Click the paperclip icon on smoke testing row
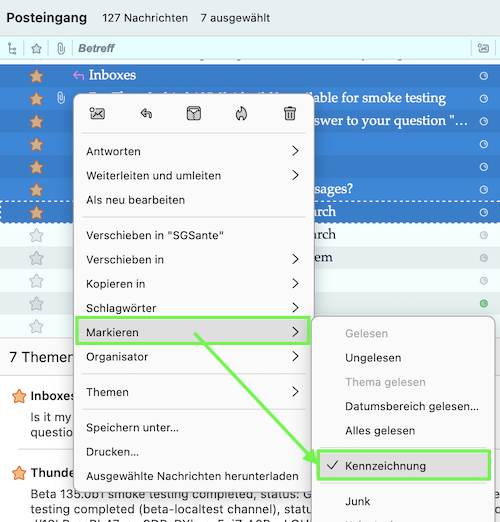 tap(61, 98)
